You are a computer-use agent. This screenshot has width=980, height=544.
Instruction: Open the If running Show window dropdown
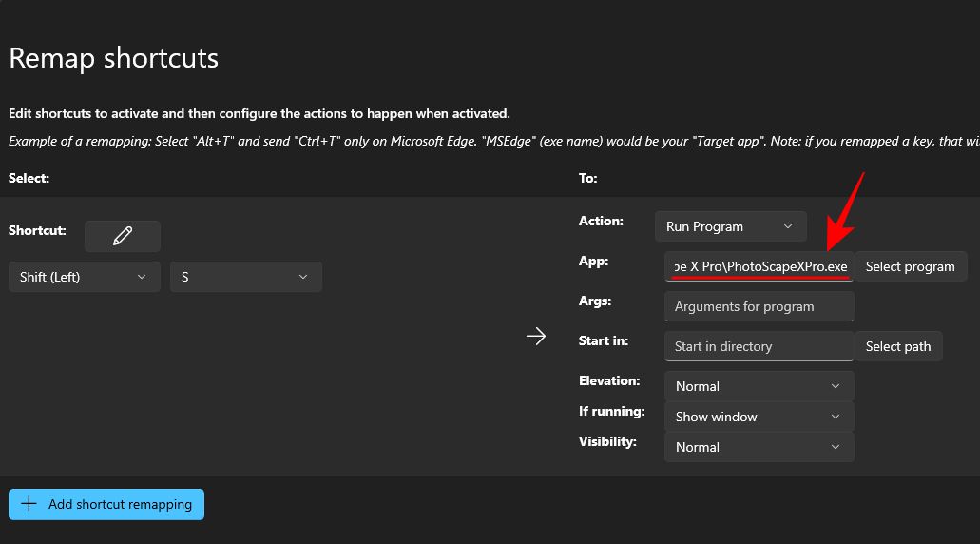pos(759,417)
